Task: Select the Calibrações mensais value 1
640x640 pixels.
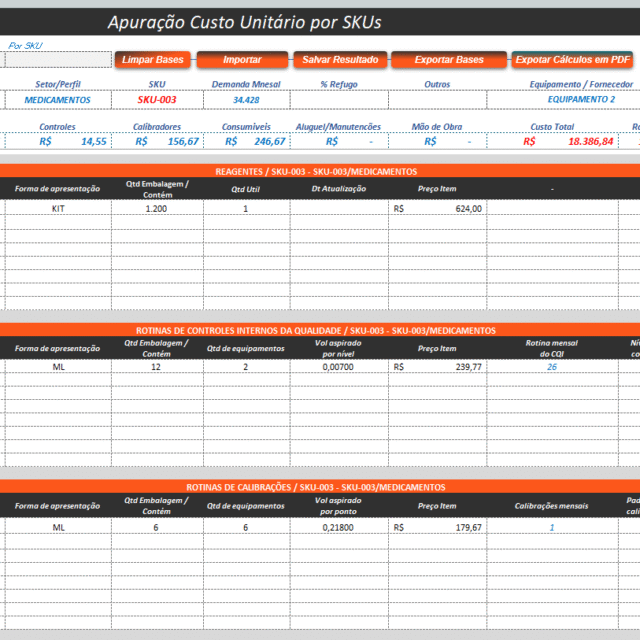Action: pos(552,527)
